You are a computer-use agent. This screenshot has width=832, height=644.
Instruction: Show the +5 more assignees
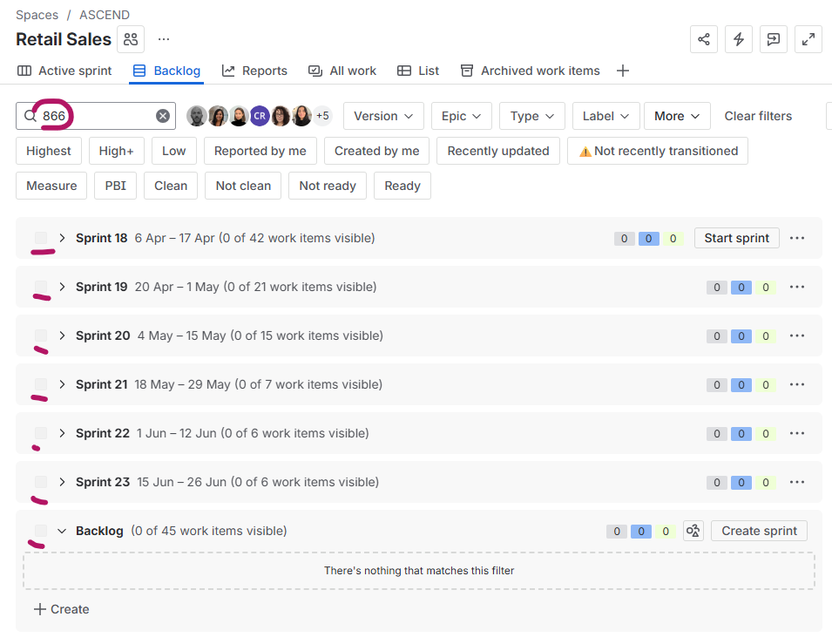tap(322, 116)
